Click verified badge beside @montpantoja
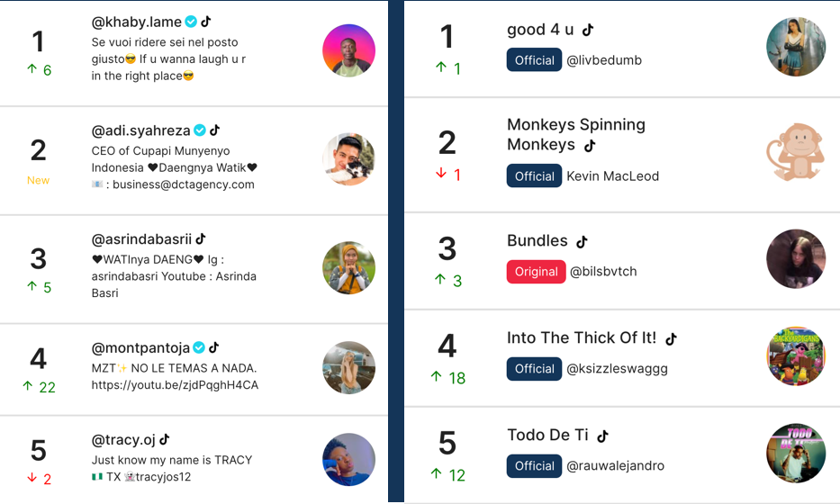 (199, 347)
